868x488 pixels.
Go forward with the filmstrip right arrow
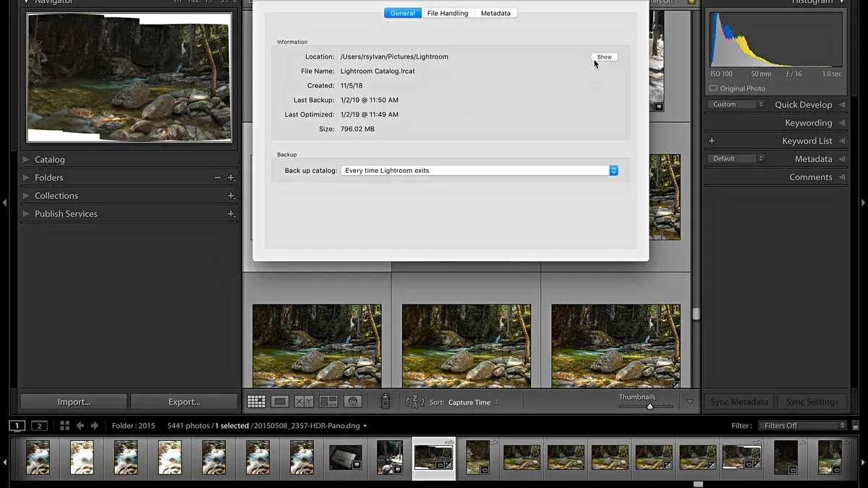[95, 426]
